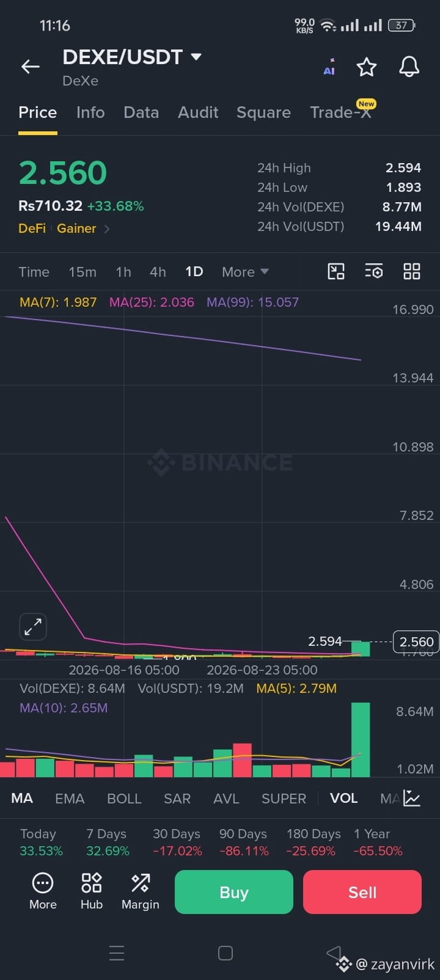
Task: Open indicator list chart icon
Action: pos(412,798)
